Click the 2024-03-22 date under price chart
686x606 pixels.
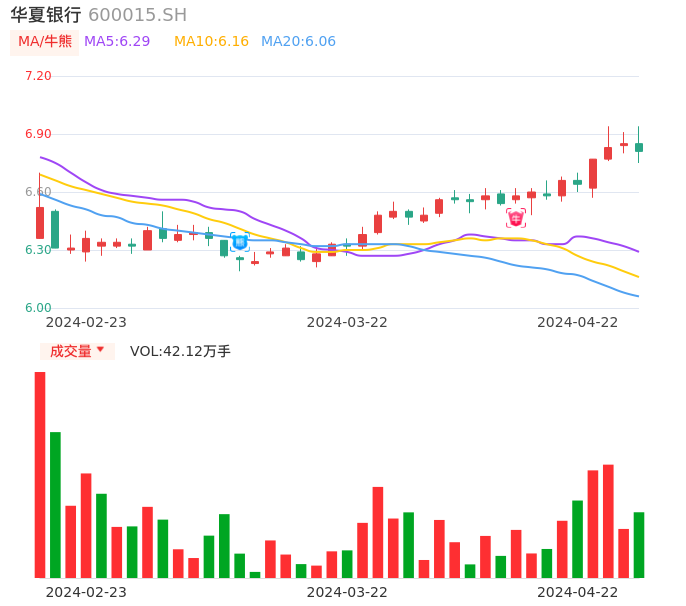coord(347,322)
